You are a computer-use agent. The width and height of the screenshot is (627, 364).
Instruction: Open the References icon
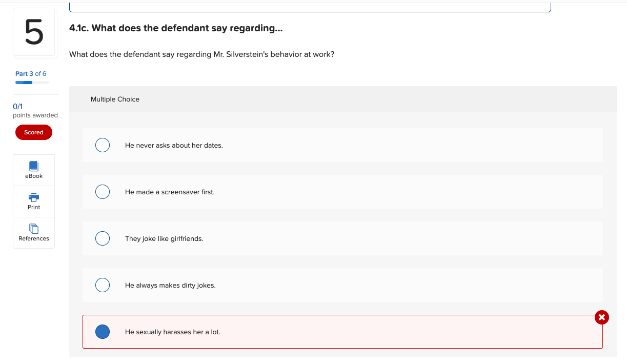coord(33,232)
